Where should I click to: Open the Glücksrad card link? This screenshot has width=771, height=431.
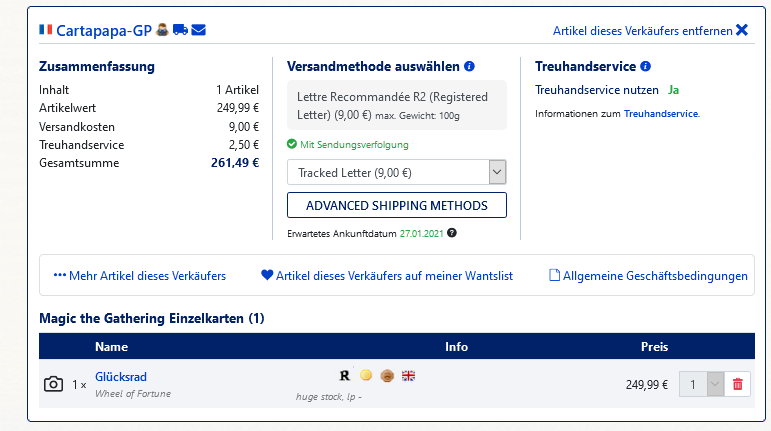pyautogui.click(x=121, y=377)
